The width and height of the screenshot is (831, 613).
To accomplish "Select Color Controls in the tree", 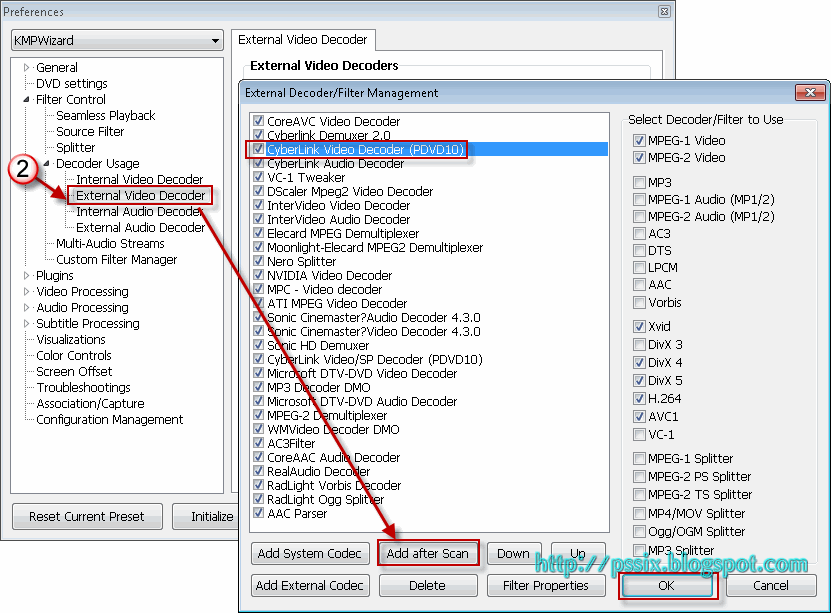I will [74, 355].
